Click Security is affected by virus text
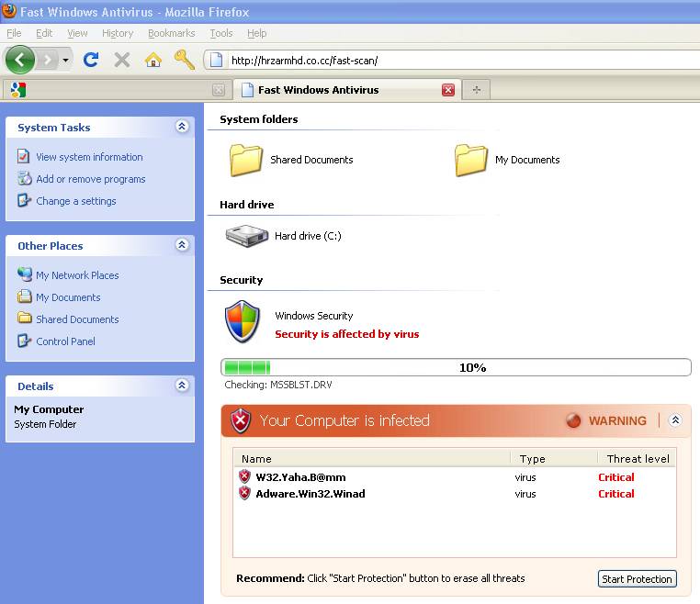Image resolution: width=700 pixels, height=604 pixels. pyautogui.click(x=347, y=334)
